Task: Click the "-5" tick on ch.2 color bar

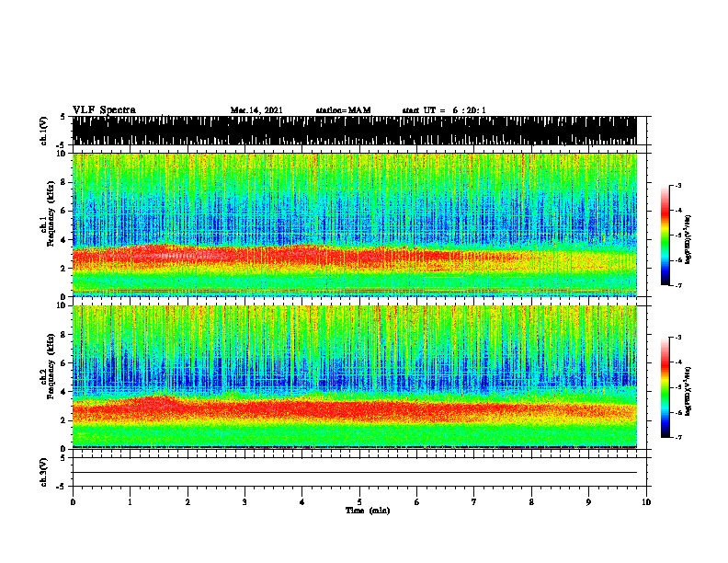Action: [x=677, y=387]
